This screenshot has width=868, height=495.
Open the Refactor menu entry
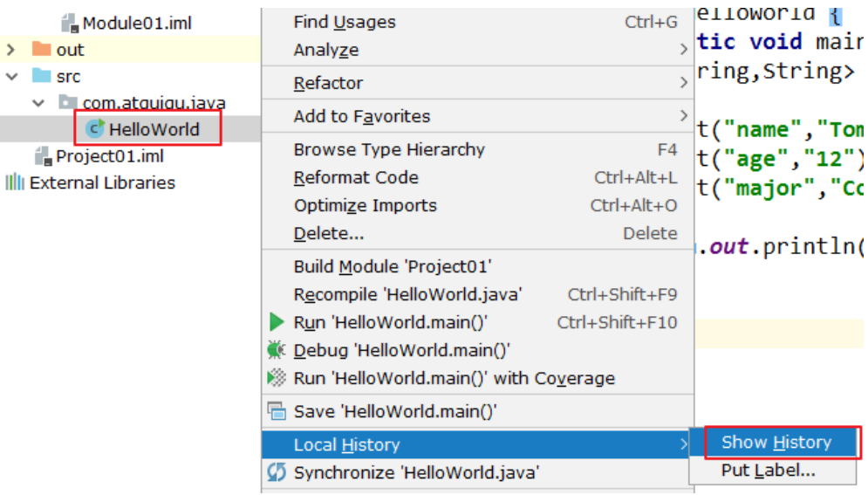[x=478, y=83]
